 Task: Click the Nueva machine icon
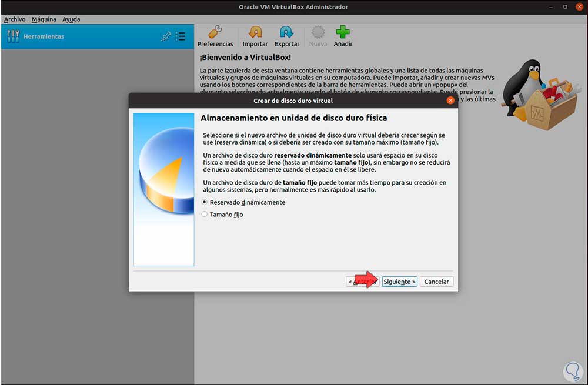click(318, 32)
